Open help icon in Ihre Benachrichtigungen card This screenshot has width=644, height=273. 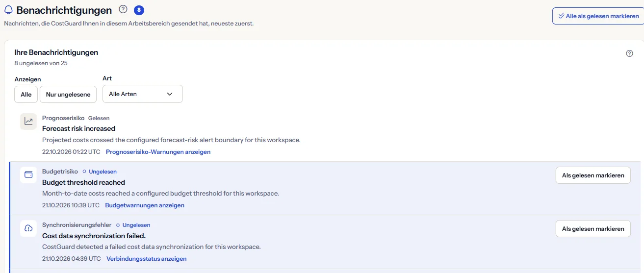pyautogui.click(x=630, y=53)
